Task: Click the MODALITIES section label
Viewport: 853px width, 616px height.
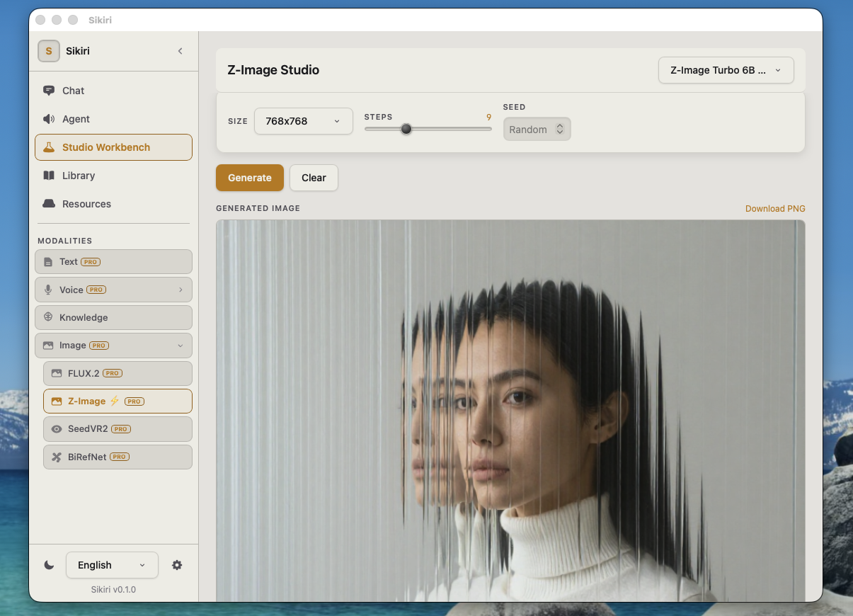Action: pos(65,241)
